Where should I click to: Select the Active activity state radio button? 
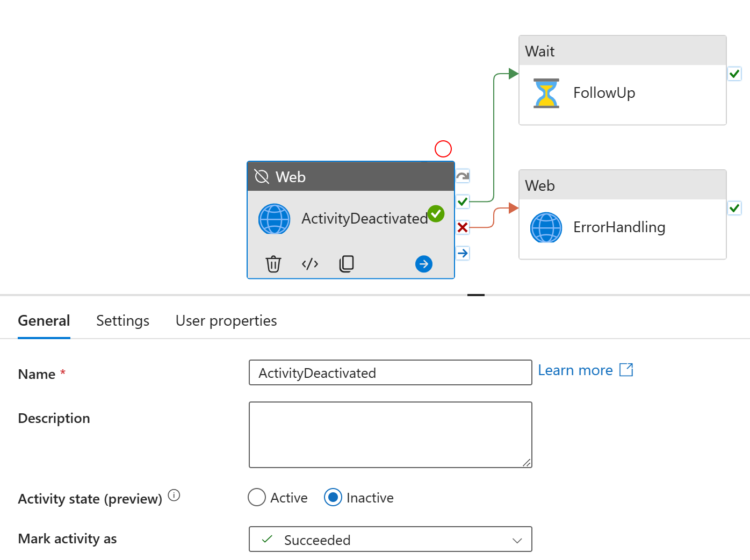coord(257,497)
